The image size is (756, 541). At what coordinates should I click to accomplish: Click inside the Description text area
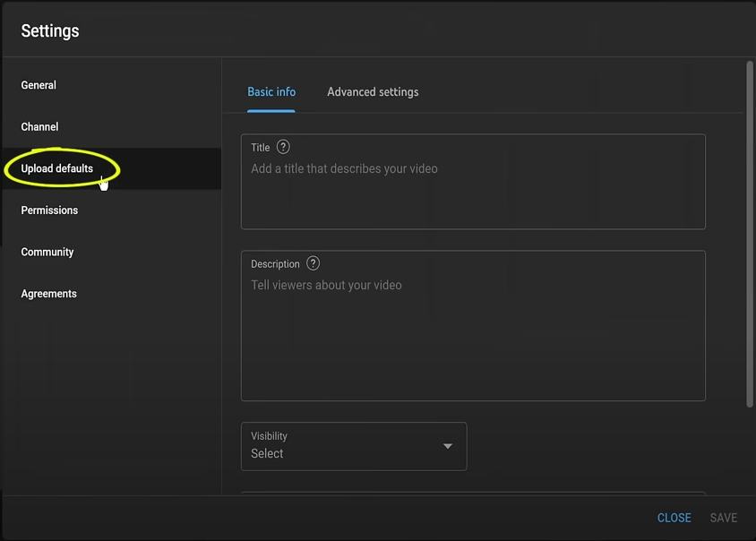(473, 336)
